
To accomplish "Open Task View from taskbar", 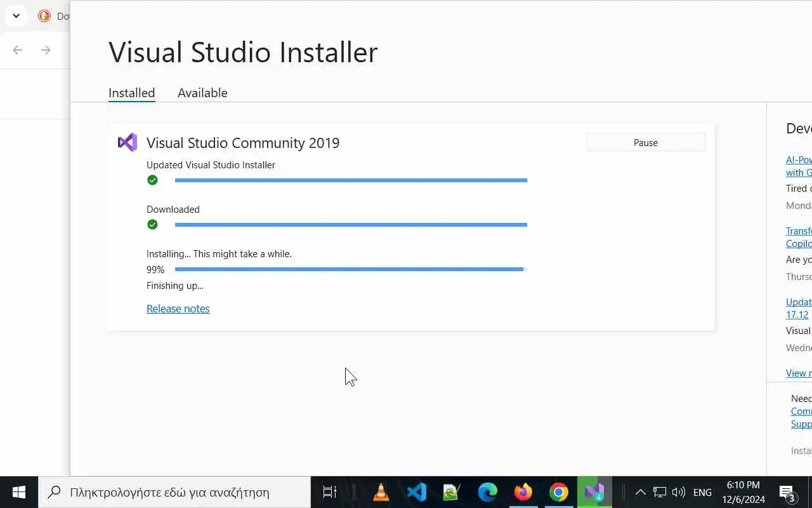I will [x=329, y=492].
